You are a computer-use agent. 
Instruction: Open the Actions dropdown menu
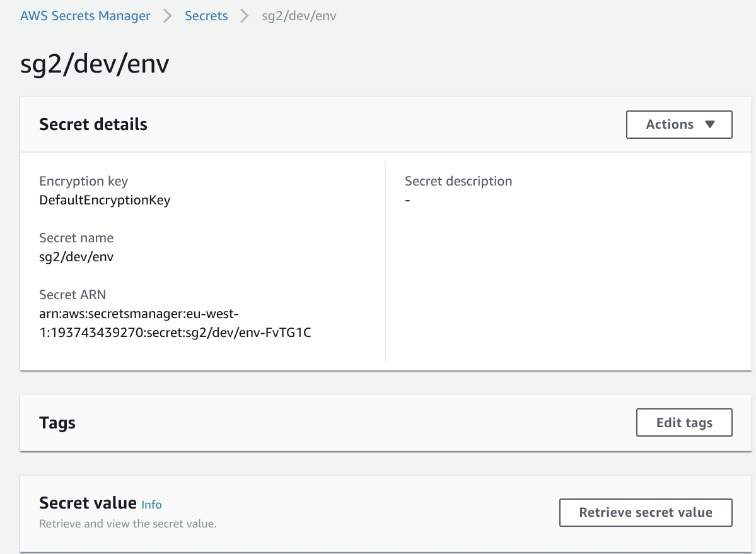click(679, 124)
